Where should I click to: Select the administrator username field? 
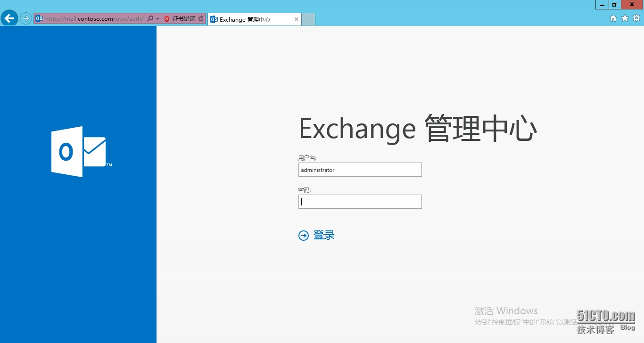tap(360, 170)
